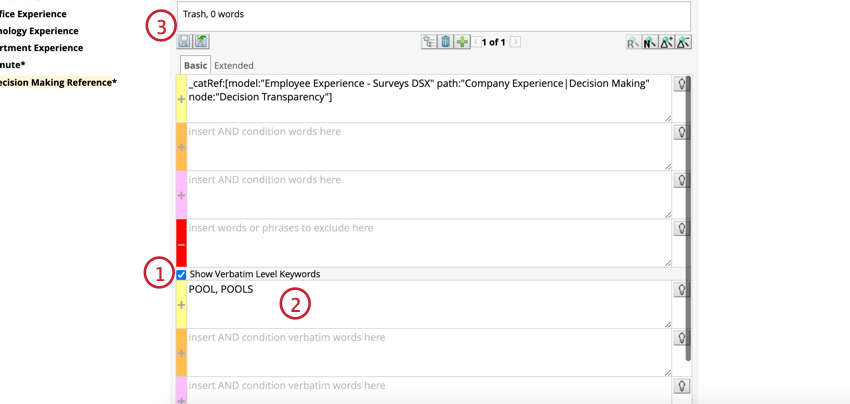Select the Basic tab

(x=195, y=66)
